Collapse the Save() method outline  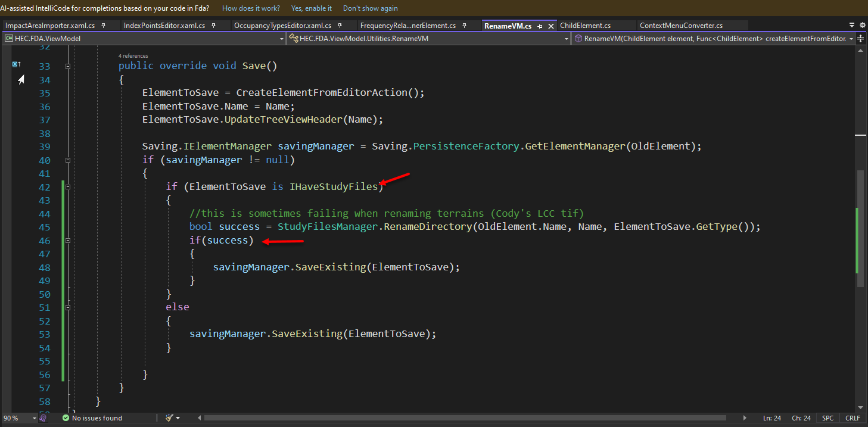pos(67,66)
